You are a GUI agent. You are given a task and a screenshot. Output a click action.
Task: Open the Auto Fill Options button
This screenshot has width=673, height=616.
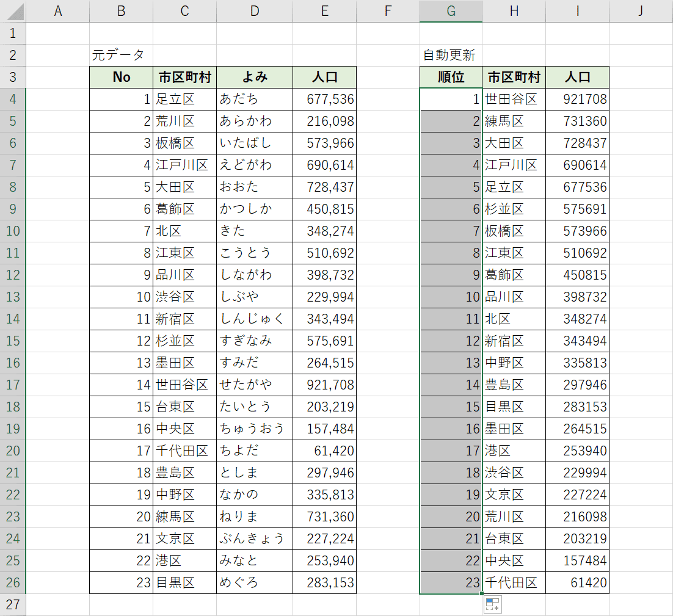coord(492,604)
